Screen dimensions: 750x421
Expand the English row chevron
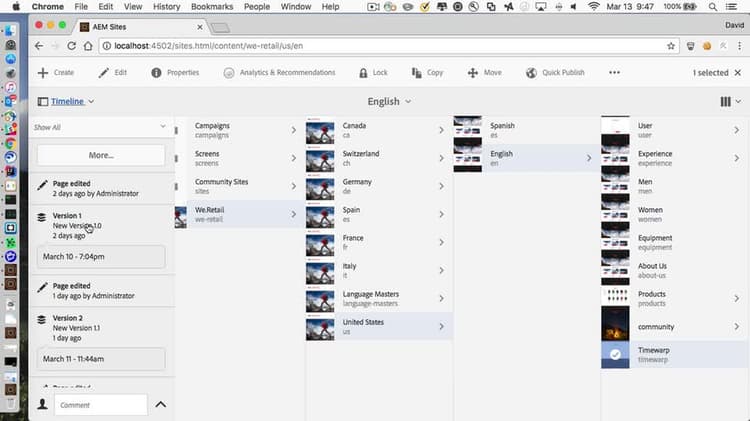(589, 158)
